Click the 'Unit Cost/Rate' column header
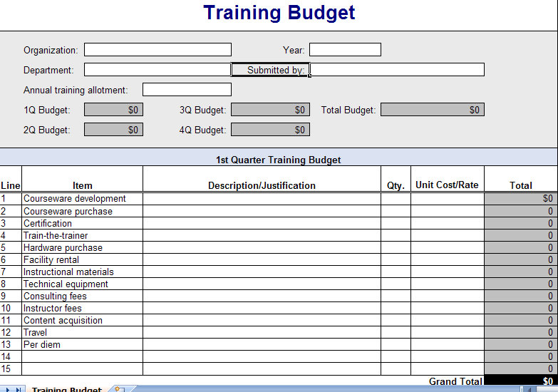558x392 pixels. [448, 185]
